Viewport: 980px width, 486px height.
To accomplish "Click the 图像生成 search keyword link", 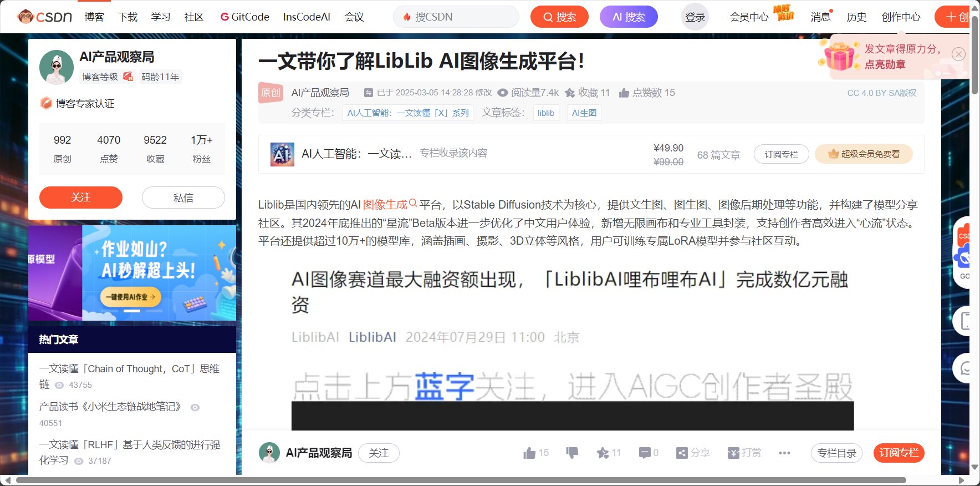I will tap(390, 204).
